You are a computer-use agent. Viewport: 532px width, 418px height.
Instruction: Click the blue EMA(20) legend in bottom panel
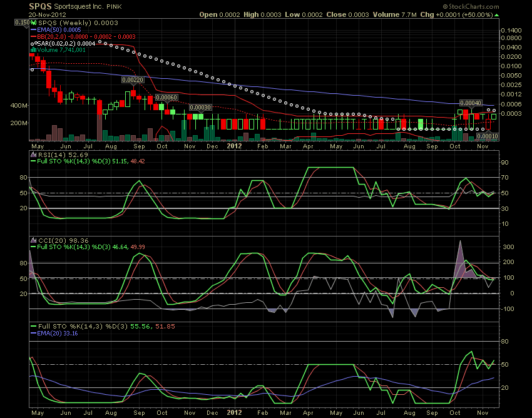tap(54, 334)
